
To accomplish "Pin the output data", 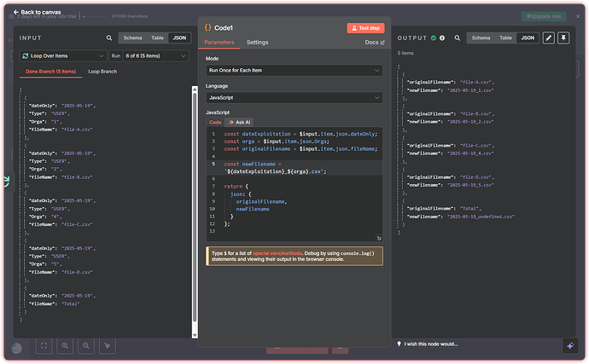I will click(563, 38).
